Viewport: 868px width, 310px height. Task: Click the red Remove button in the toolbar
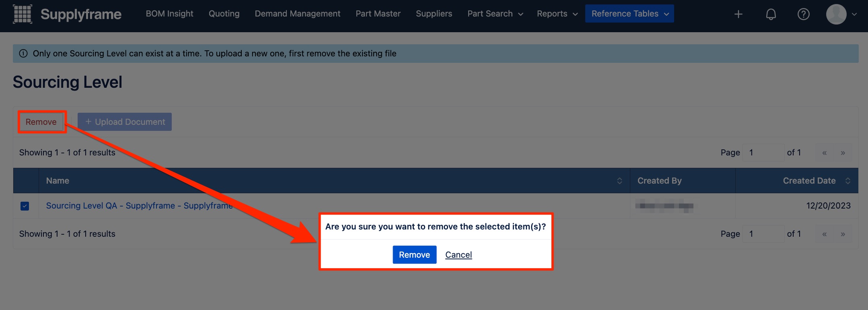point(41,122)
